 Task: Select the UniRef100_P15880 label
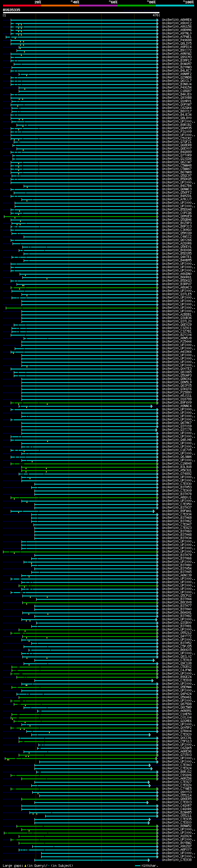(177, 393)
